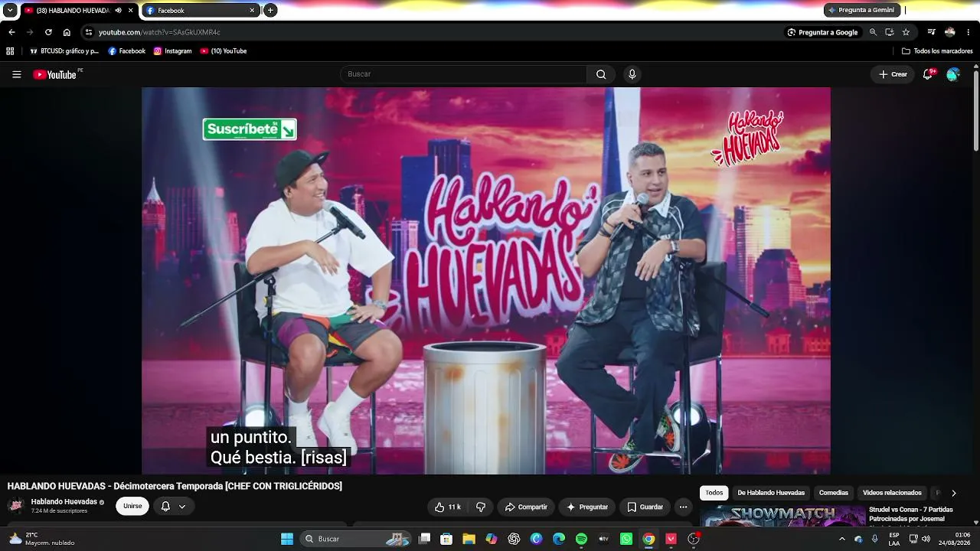The width and height of the screenshot is (980, 551).
Task: Open the Todos los marcadores folder
Action: pos(937,51)
